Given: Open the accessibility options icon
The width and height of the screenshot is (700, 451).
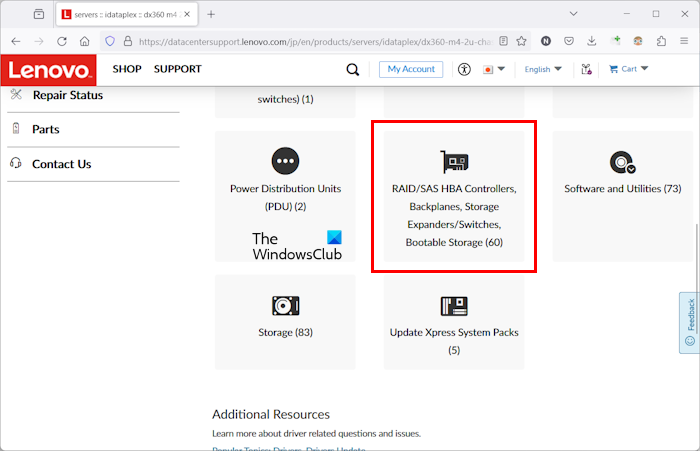Looking at the screenshot, I should (x=464, y=70).
